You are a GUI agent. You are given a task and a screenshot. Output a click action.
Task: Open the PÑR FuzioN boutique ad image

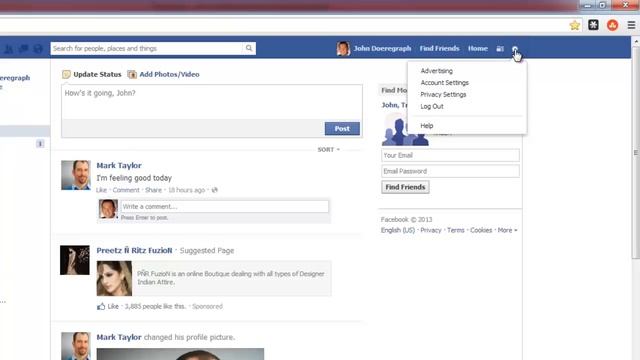pos(114,278)
